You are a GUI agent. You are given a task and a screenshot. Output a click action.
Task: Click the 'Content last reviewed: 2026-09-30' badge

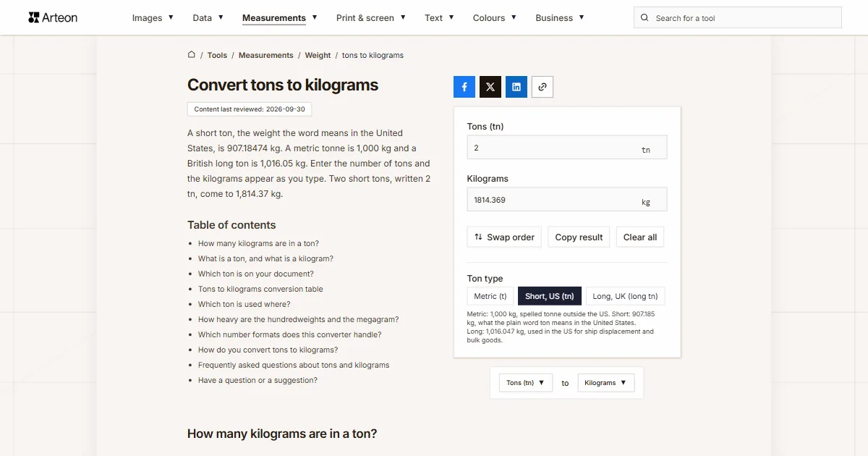click(x=250, y=109)
